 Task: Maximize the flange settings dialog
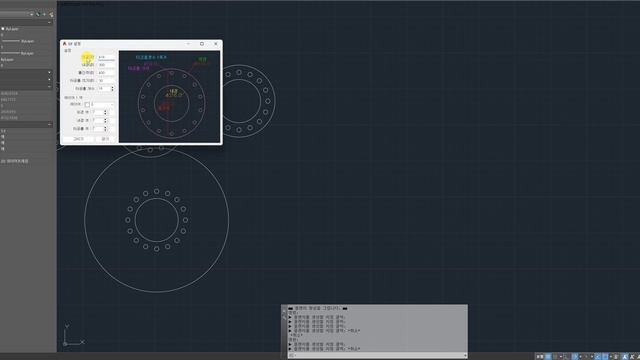(202, 44)
